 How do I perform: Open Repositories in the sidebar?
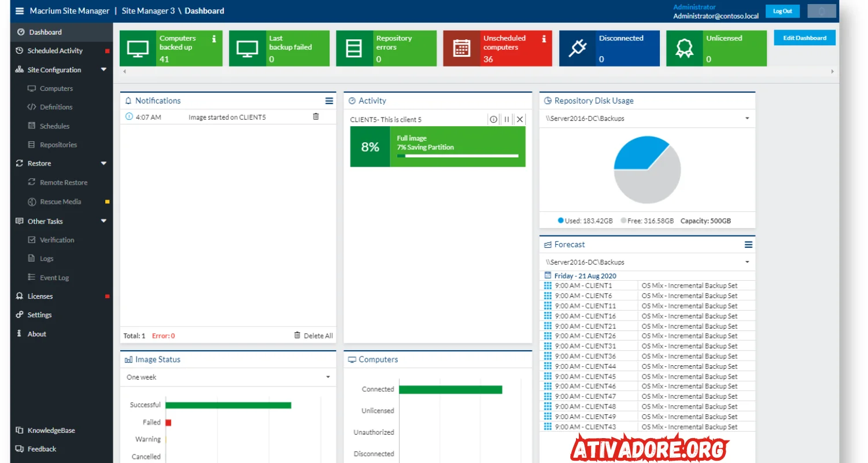pos(58,145)
